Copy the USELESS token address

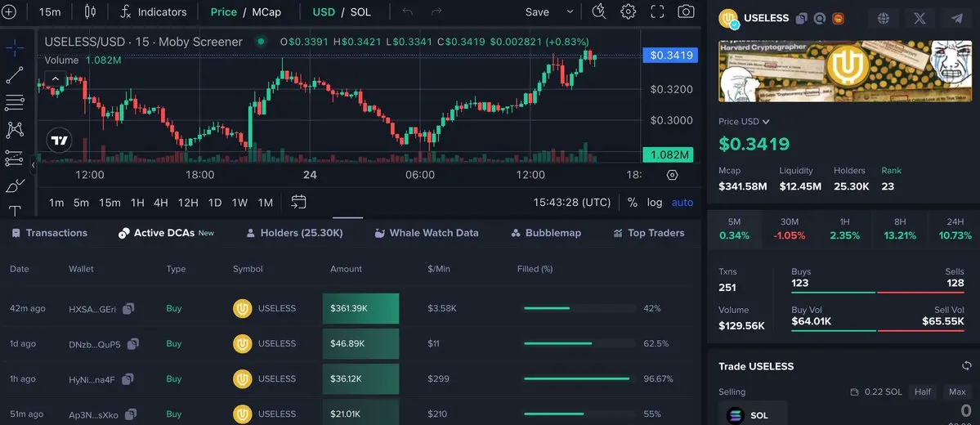click(802, 18)
